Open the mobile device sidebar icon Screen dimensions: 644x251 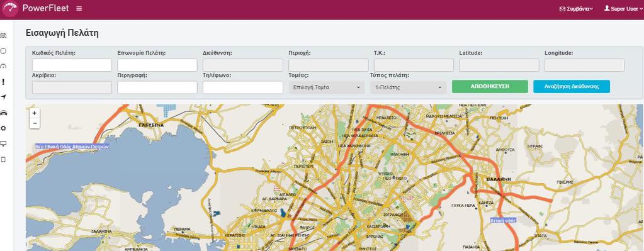[4, 160]
